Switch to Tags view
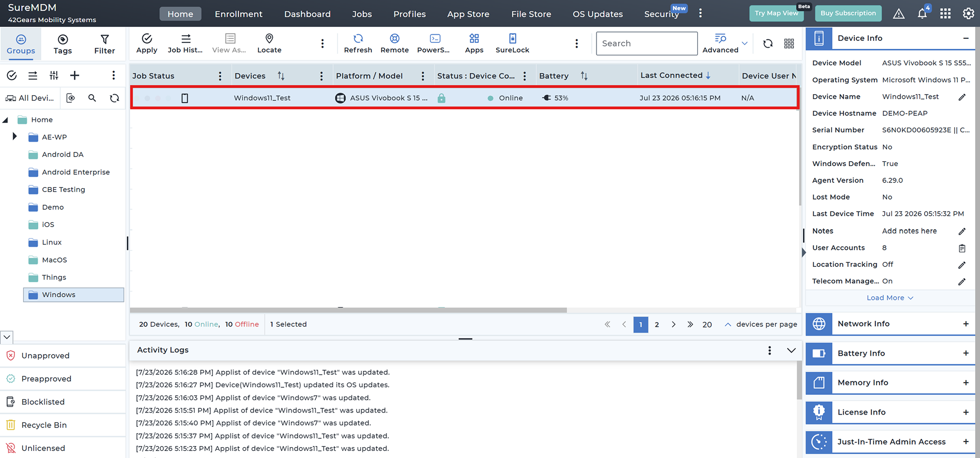 point(63,44)
